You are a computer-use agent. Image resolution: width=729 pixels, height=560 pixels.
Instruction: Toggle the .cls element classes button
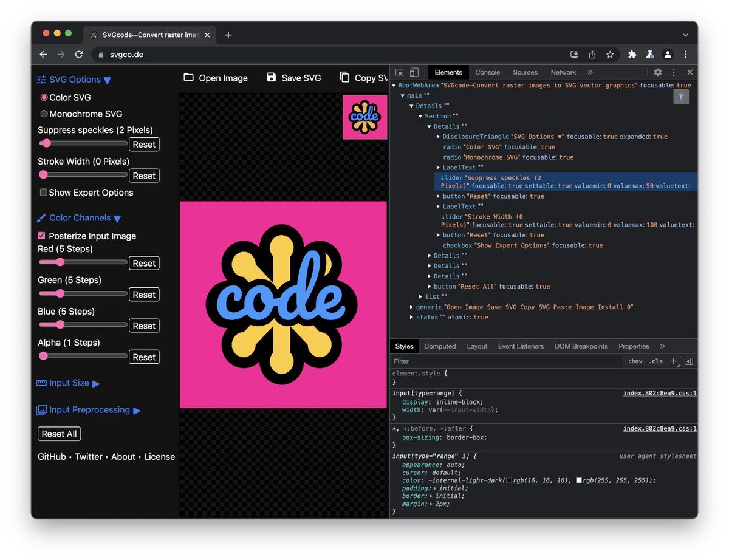click(x=656, y=361)
